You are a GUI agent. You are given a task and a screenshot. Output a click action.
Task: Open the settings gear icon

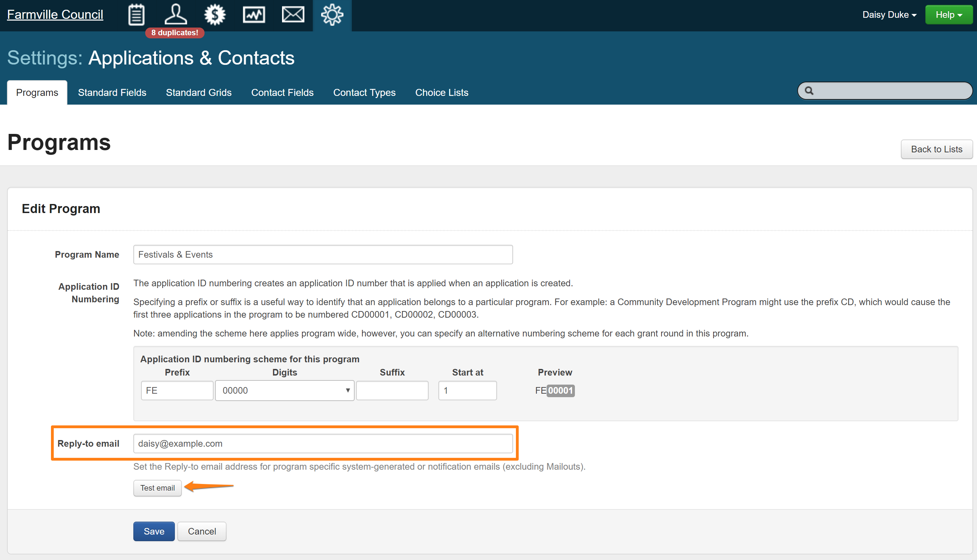coord(332,15)
